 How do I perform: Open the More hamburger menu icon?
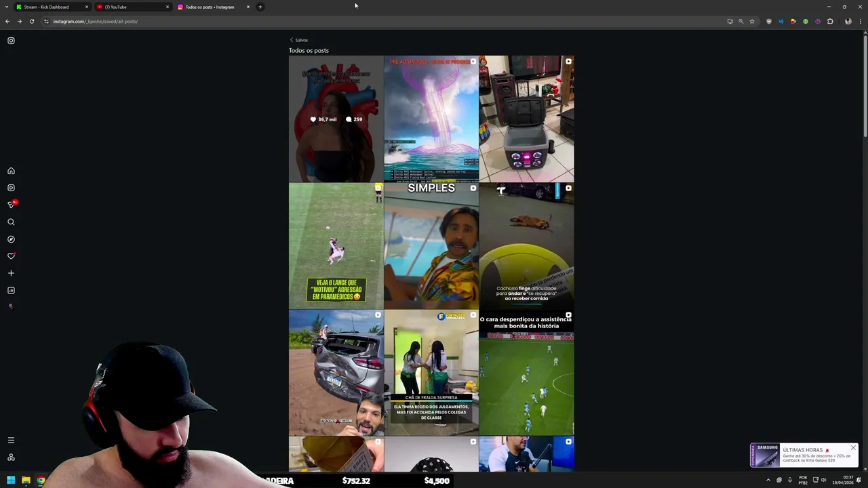click(11, 441)
